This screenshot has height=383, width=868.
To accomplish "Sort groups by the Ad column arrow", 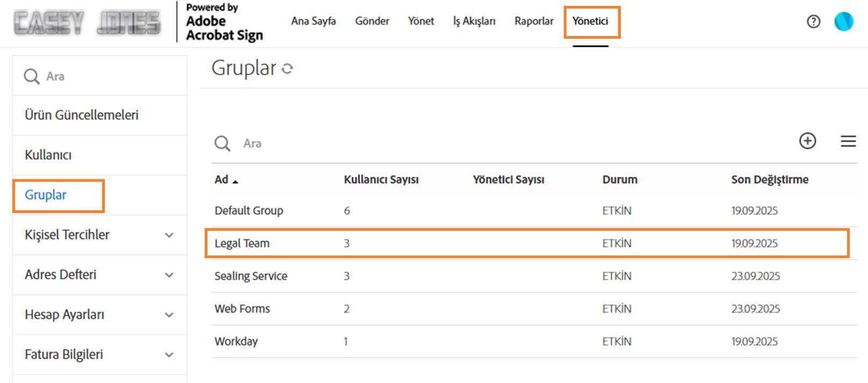I will coord(235,181).
